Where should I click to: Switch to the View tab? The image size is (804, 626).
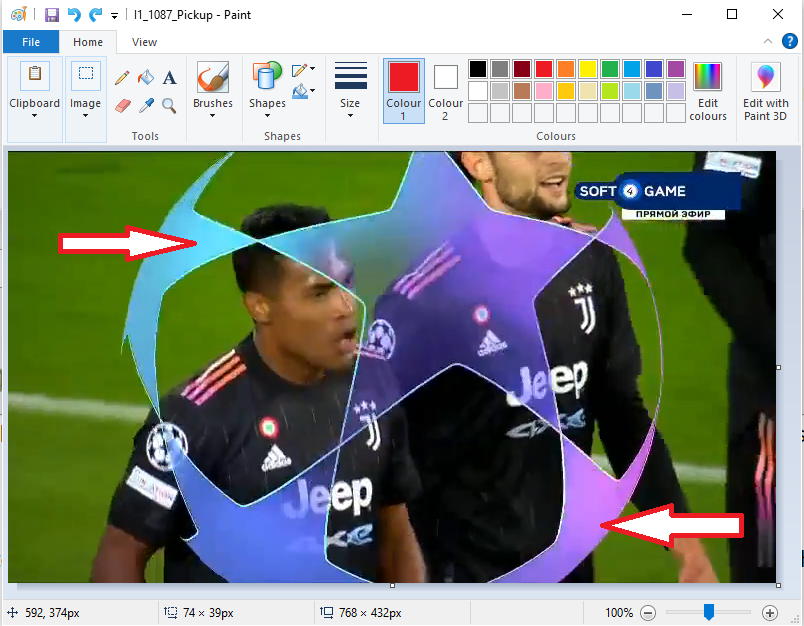(144, 42)
